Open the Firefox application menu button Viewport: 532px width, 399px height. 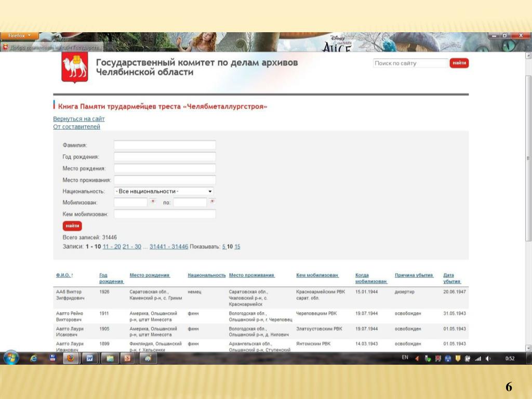[x=19, y=35]
